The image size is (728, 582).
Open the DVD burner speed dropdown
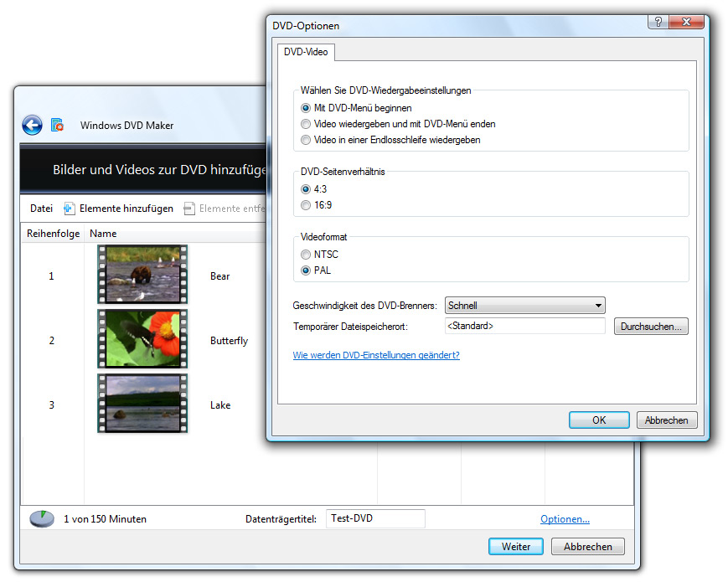pos(524,306)
